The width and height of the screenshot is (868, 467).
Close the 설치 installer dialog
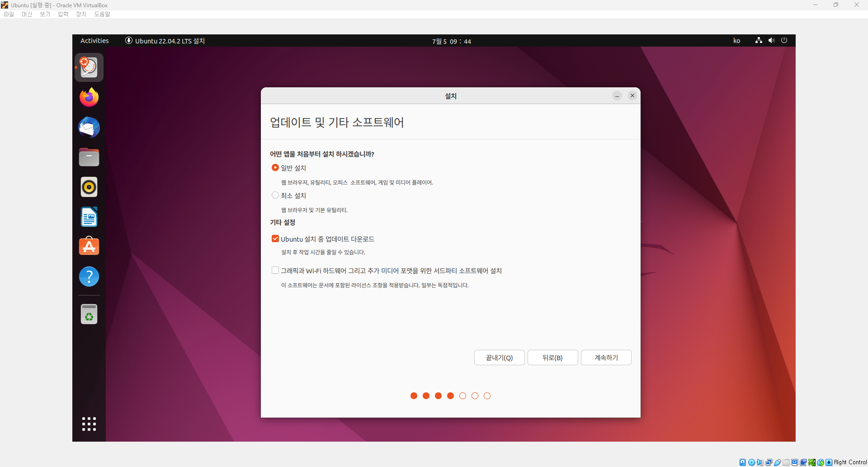point(632,95)
